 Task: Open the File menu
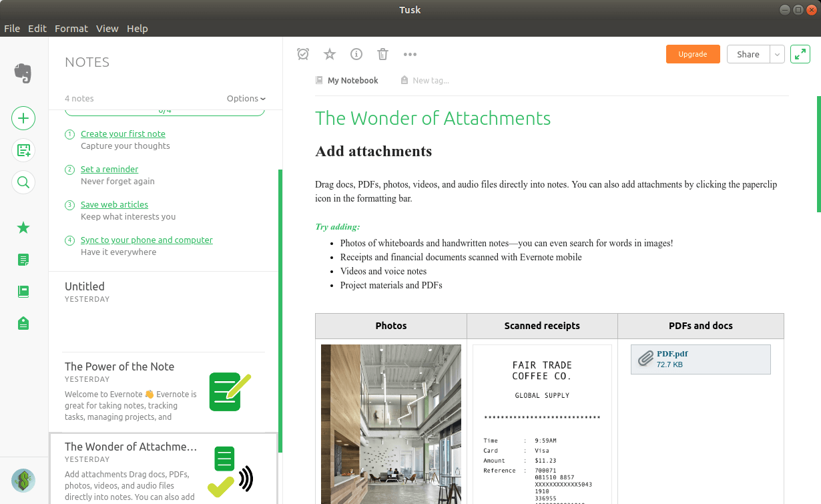click(12, 28)
